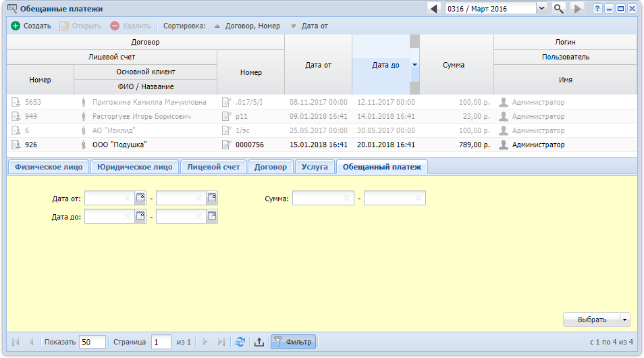Screen dimensions: 644x358
Task: Sort by Дата от descending
Action: pos(309,26)
